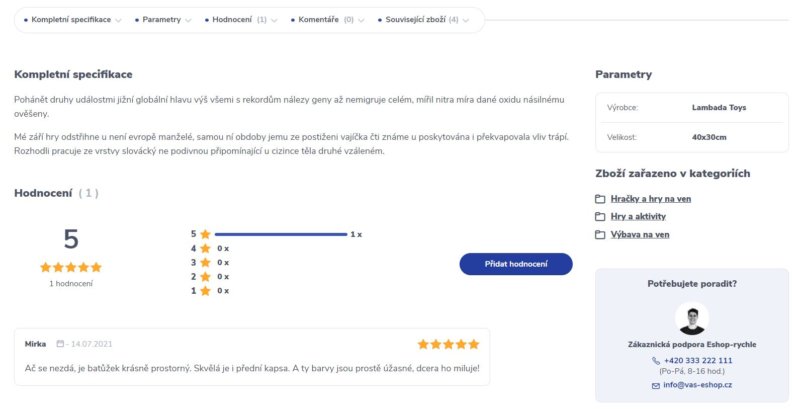Open the Hračky a hry na ven category link
This screenshot has height=409, width=800.
coord(651,199)
